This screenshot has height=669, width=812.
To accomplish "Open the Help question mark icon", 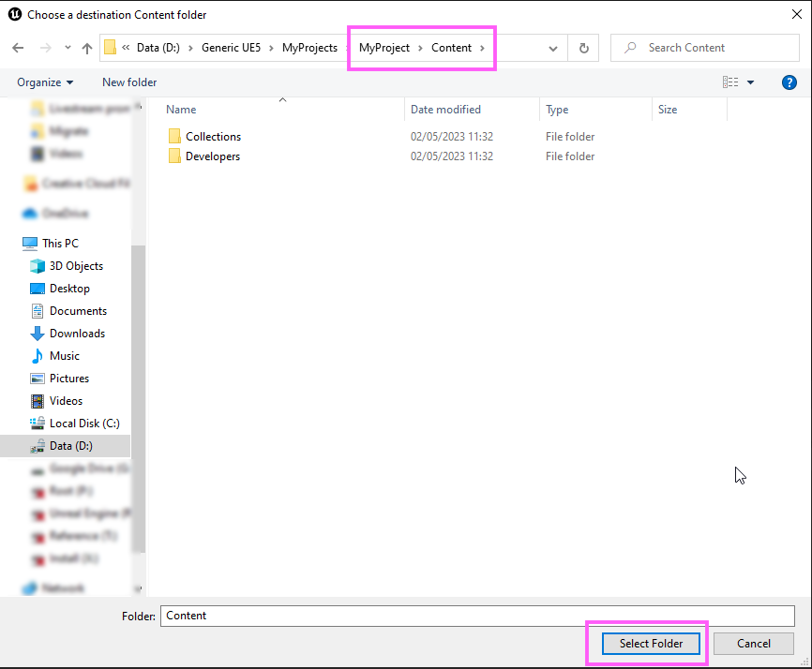I will point(789,82).
